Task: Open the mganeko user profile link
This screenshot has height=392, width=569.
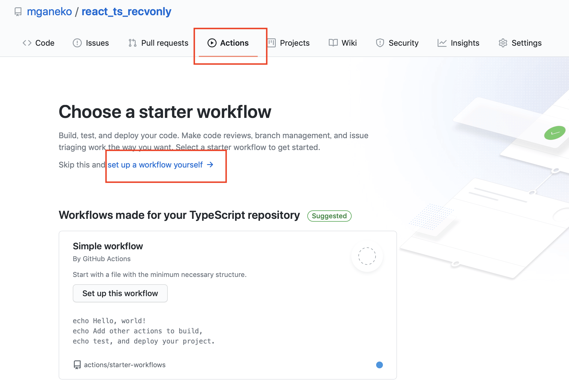Action: (x=49, y=12)
